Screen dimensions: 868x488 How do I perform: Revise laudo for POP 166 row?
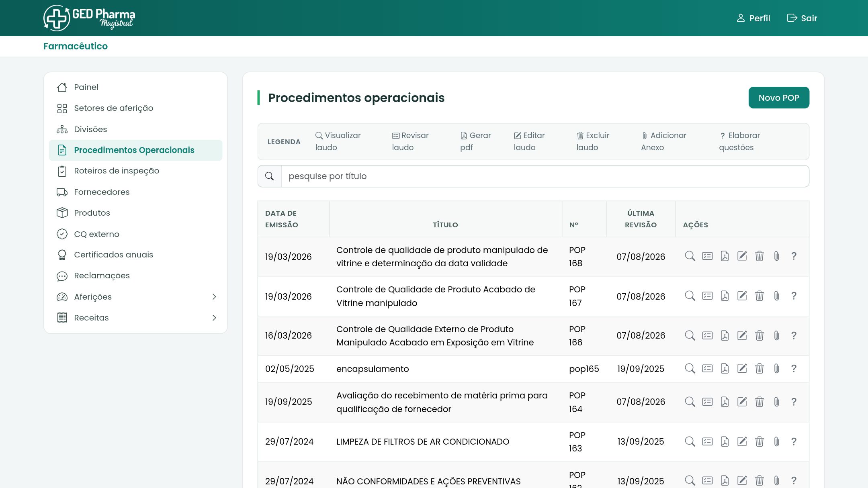tap(707, 336)
